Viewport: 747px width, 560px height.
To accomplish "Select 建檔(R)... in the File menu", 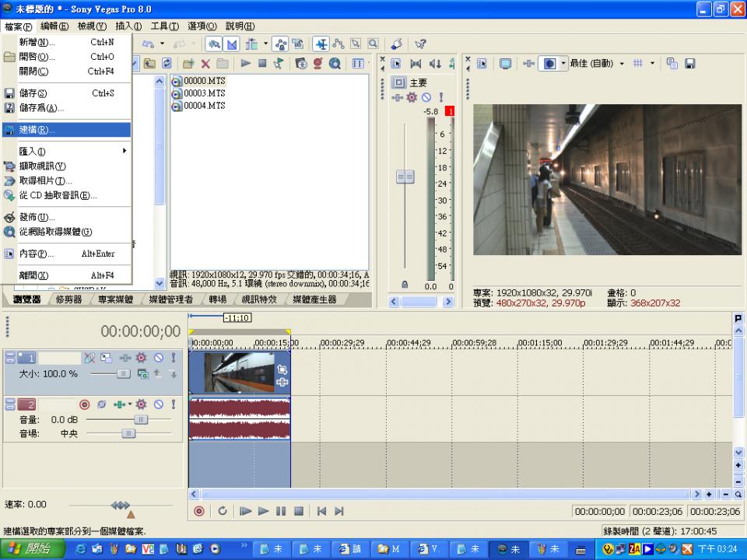I will [x=37, y=130].
